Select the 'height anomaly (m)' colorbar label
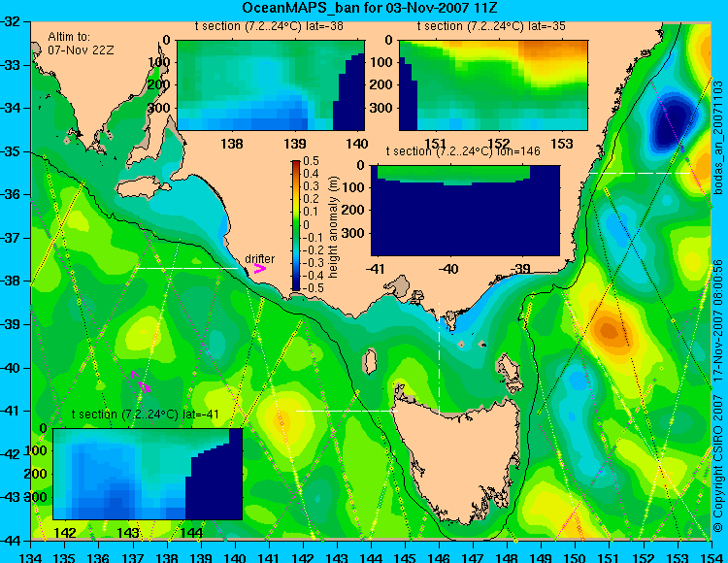 332,227
